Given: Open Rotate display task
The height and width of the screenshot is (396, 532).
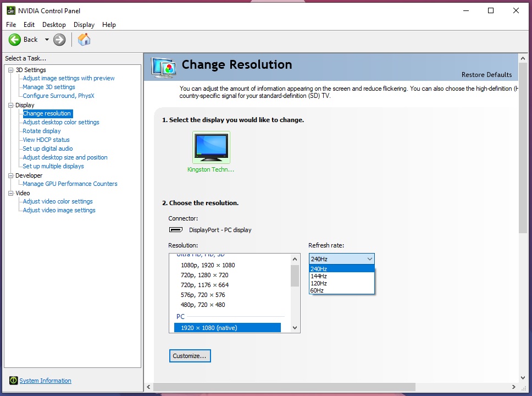Looking at the screenshot, I should pos(42,131).
